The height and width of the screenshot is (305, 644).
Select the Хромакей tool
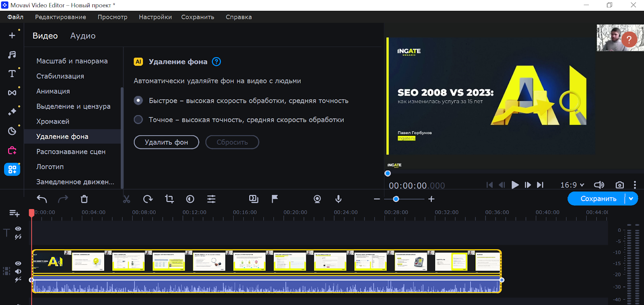(x=53, y=121)
